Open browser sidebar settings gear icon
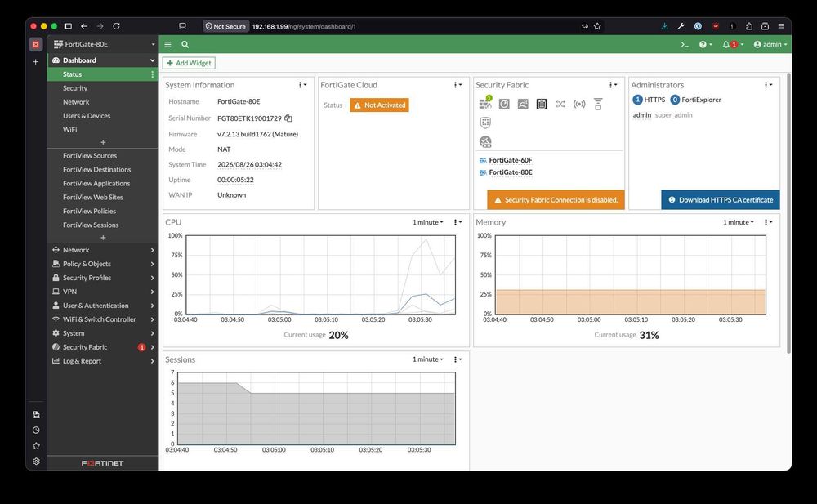This screenshot has height=504, width=817. pos(36,462)
